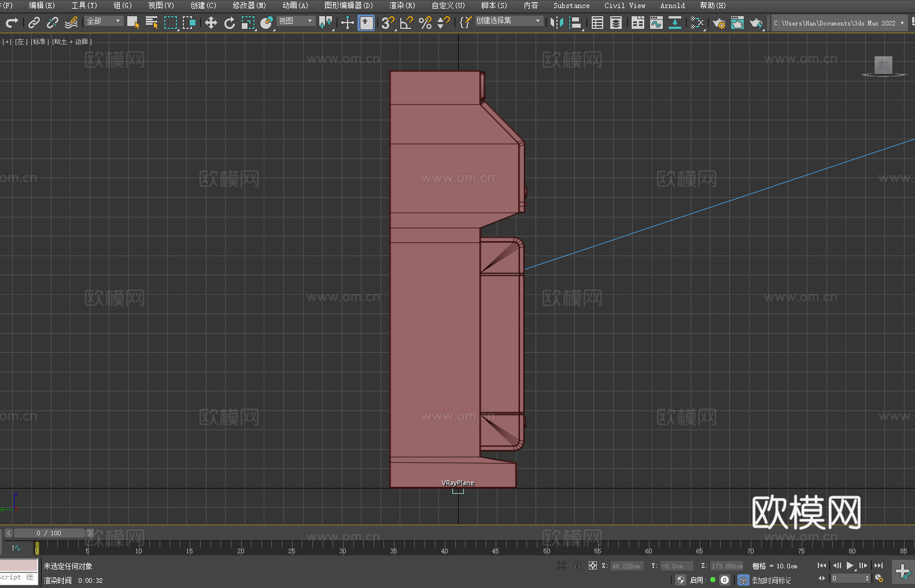
Task: Select the Link objects chain icon
Action: [x=34, y=23]
